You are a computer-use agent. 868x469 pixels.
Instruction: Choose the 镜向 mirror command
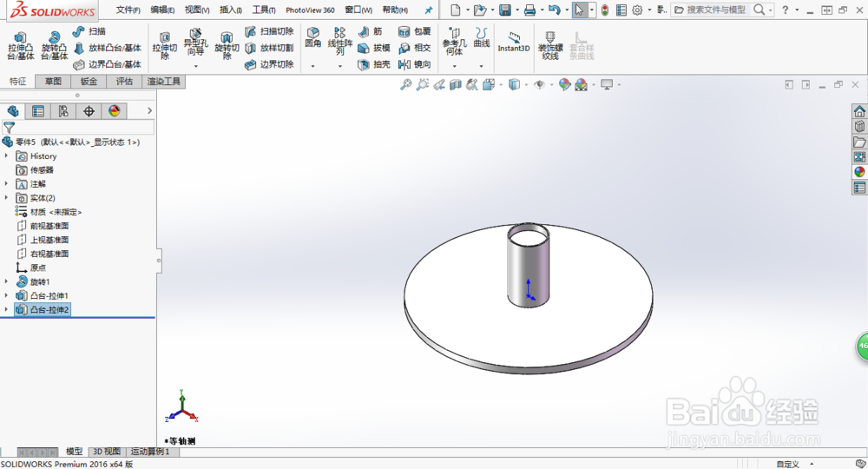coord(415,65)
